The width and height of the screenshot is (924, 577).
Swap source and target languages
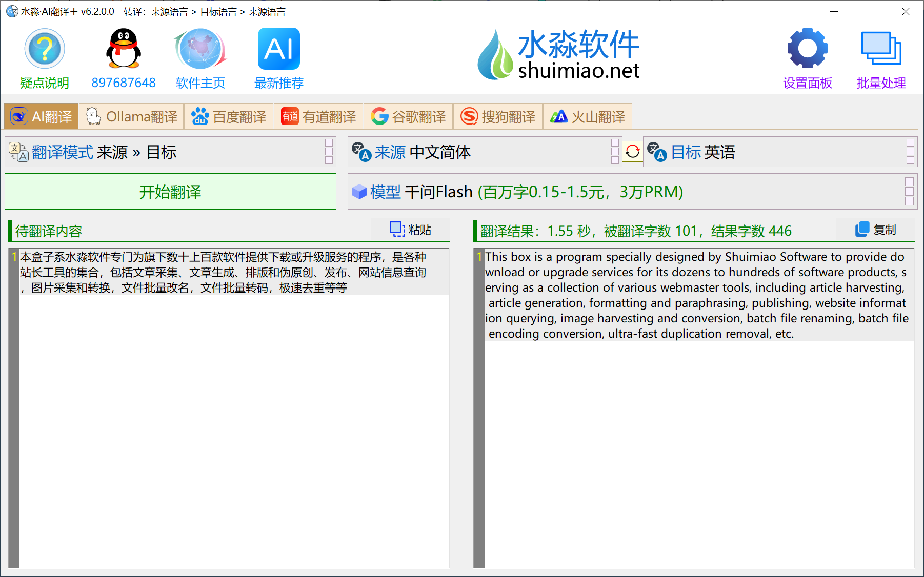point(633,152)
